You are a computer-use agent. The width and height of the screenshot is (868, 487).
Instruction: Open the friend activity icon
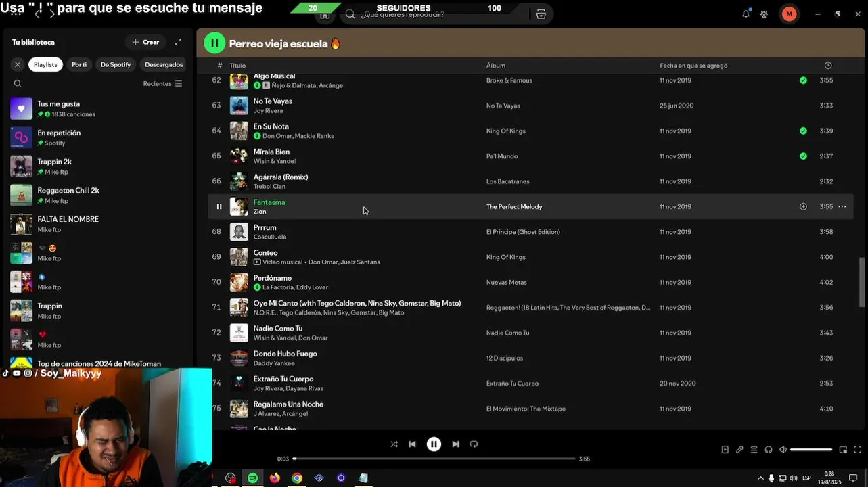click(764, 14)
